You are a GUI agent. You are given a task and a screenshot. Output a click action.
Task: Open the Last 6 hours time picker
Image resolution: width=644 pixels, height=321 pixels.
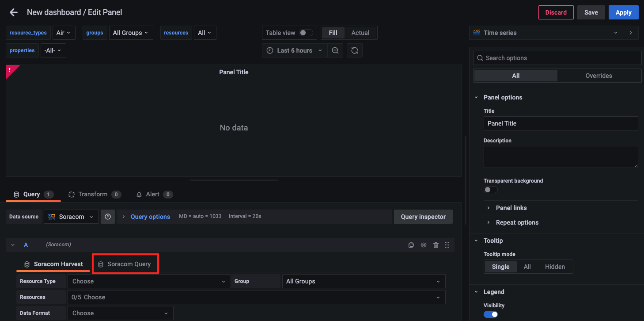point(295,50)
